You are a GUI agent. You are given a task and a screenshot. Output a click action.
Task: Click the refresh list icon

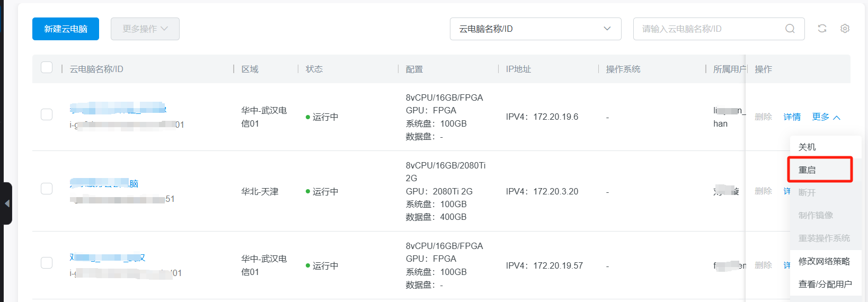pyautogui.click(x=822, y=29)
